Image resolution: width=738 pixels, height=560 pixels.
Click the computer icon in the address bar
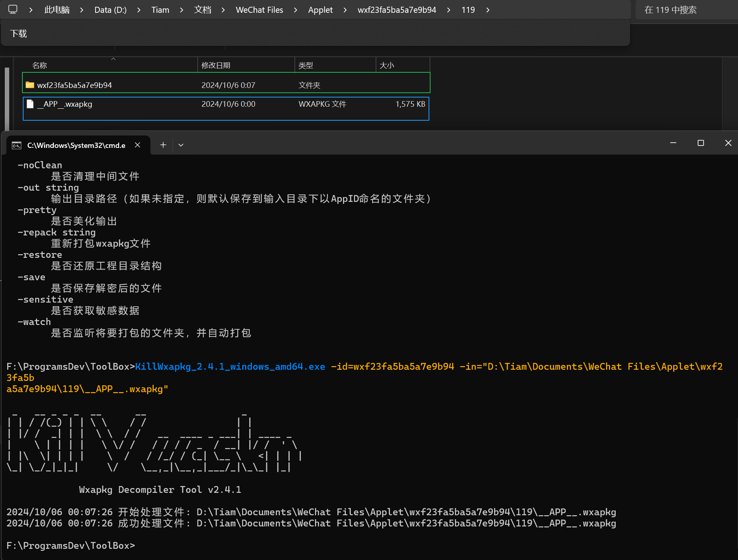(13, 9)
